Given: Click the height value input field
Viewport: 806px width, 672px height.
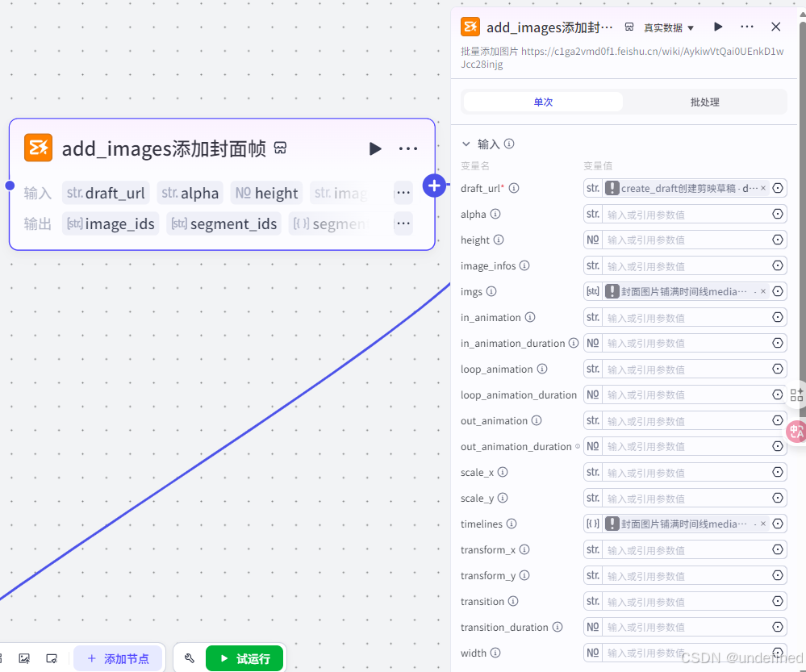Looking at the screenshot, I should click(x=687, y=240).
